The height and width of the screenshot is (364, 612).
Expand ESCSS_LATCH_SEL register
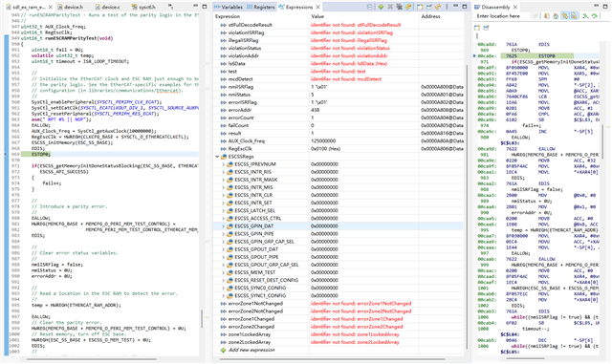click(223, 211)
